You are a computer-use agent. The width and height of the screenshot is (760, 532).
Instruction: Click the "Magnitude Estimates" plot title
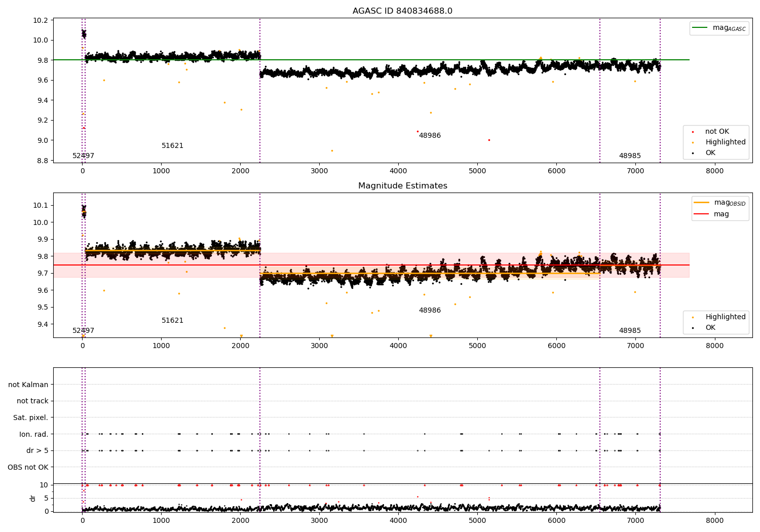pos(402,186)
